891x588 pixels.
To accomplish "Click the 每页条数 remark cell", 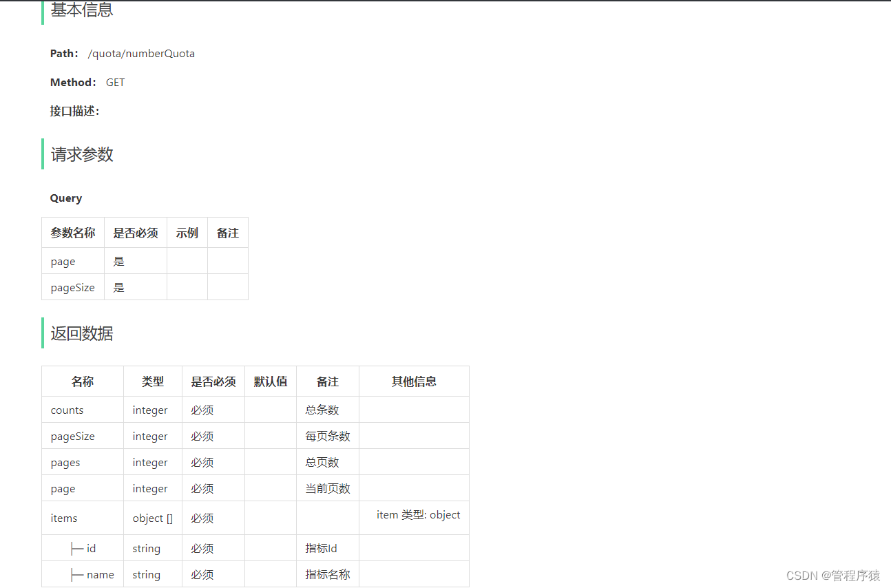I will coord(328,437).
